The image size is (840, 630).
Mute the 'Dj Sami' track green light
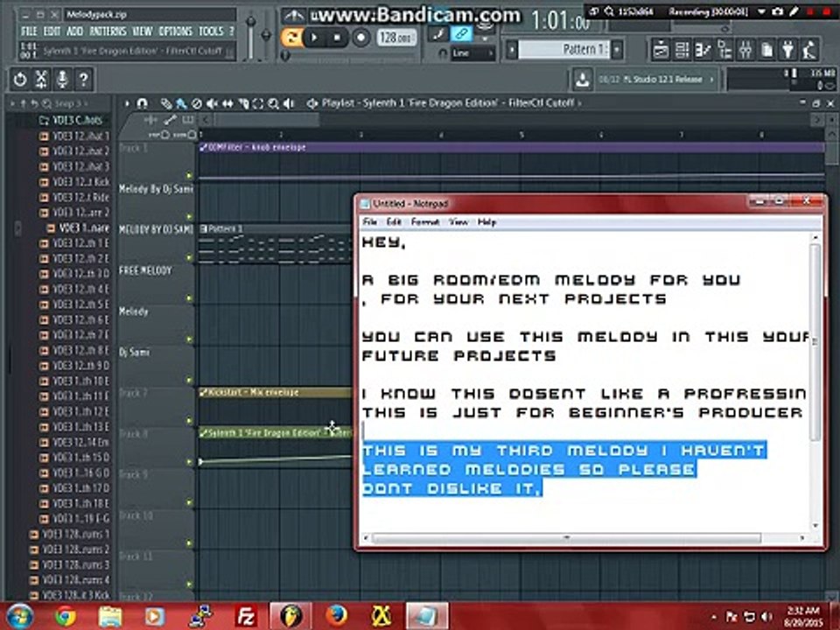189,381
